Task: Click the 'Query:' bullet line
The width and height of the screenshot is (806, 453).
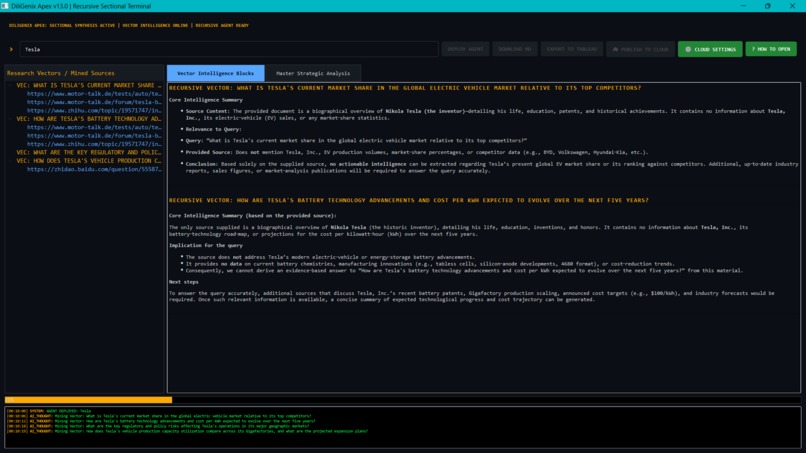Action: (x=356, y=140)
